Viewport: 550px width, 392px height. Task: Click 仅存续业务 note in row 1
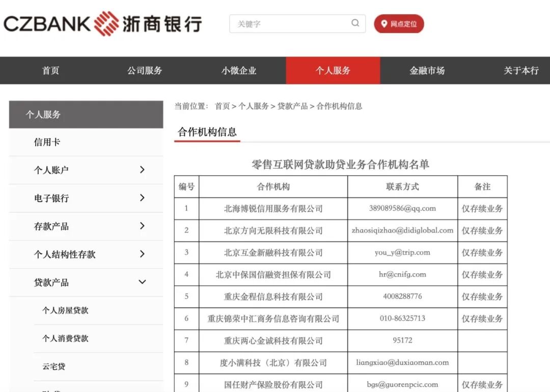click(x=482, y=209)
